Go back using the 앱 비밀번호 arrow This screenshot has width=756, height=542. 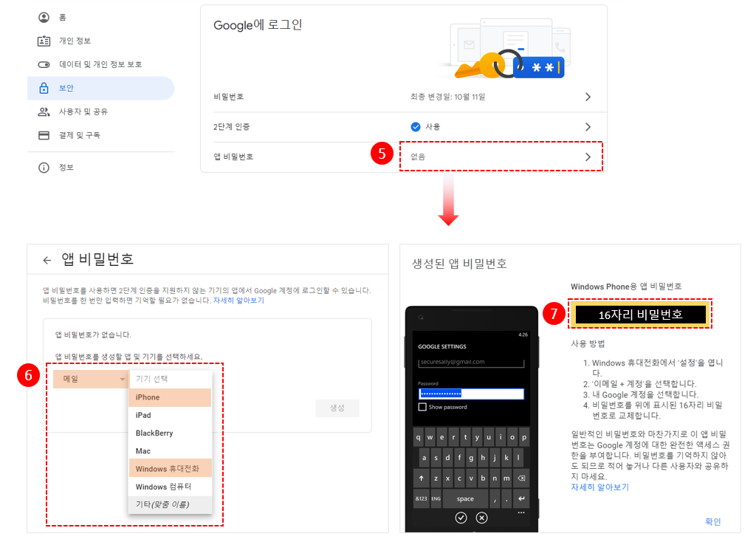[47, 261]
